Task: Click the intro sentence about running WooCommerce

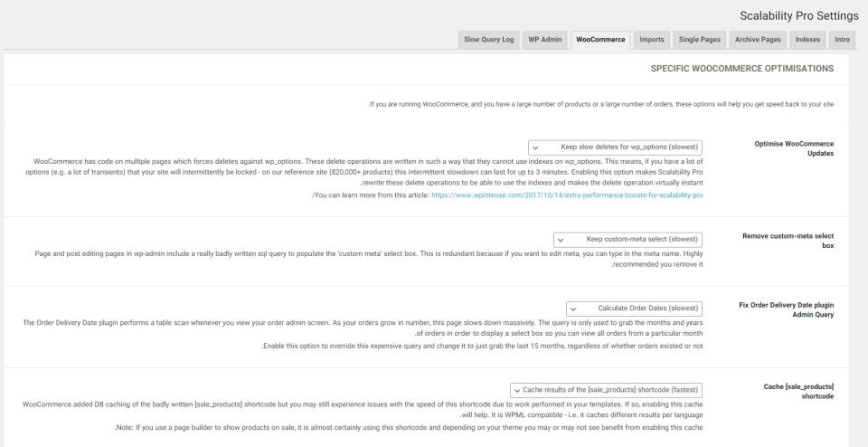Action: (x=600, y=104)
